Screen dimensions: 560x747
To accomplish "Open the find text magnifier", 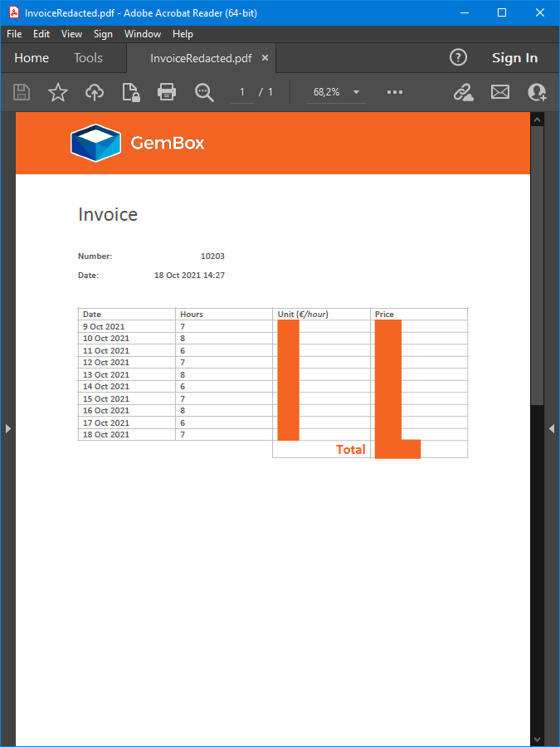I will [204, 92].
